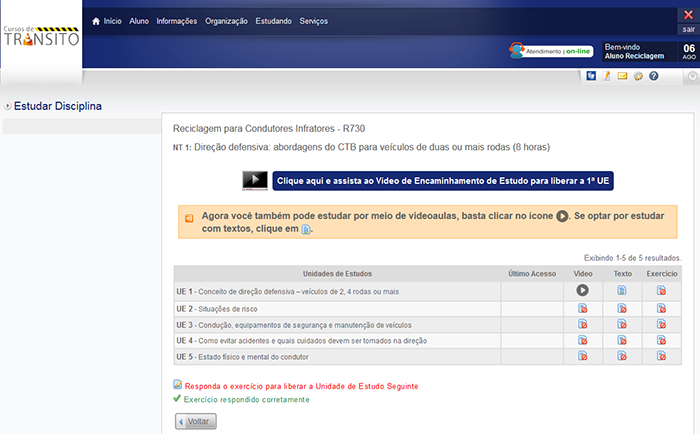700x434 pixels.
Task: Open the notes pencil icon in toolbar
Action: [x=606, y=76]
